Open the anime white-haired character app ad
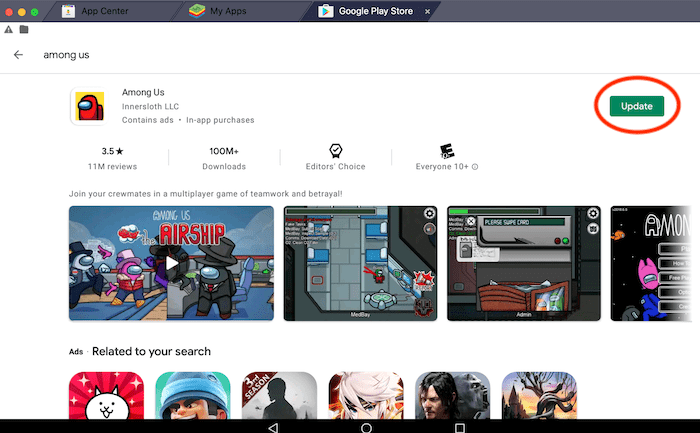Screen dimensions: 700x433 [366, 396]
